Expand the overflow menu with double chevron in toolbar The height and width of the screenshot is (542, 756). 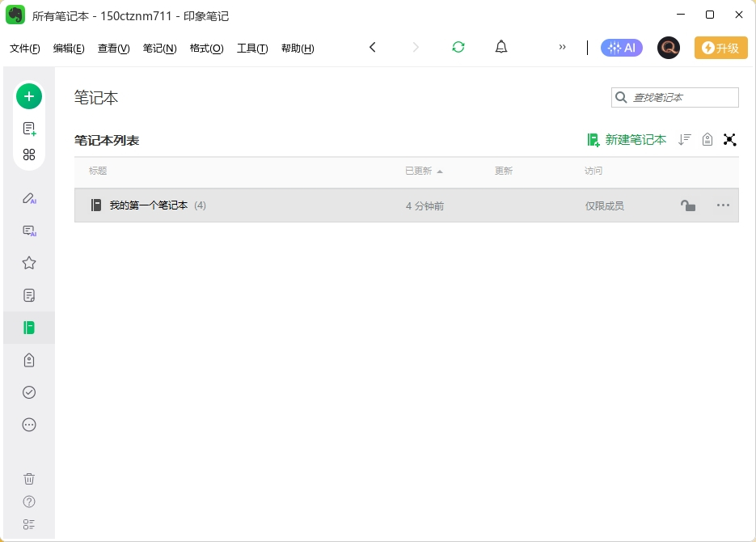pyautogui.click(x=563, y=47)
